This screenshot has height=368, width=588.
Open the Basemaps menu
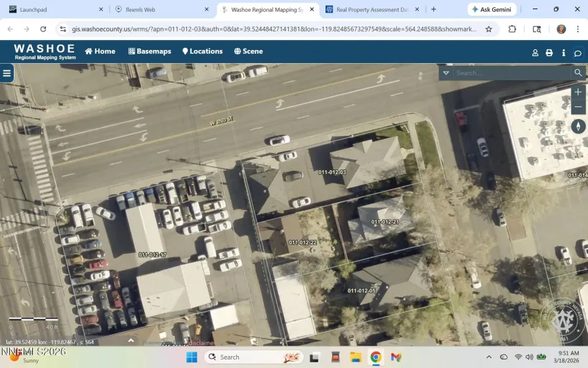[x=150, y=51]
